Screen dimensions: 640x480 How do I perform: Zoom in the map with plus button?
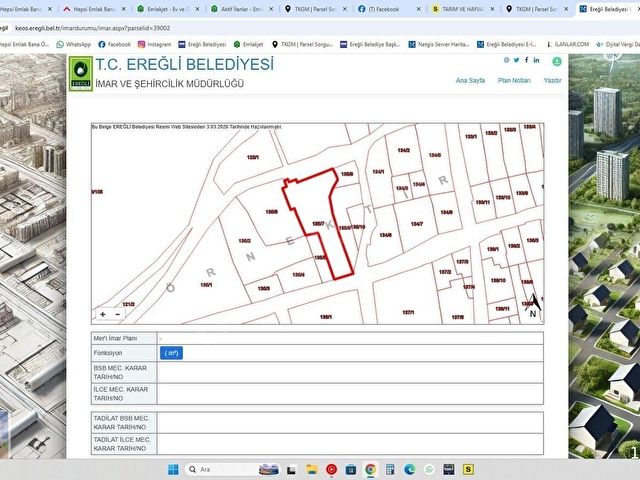click(103, 314)
